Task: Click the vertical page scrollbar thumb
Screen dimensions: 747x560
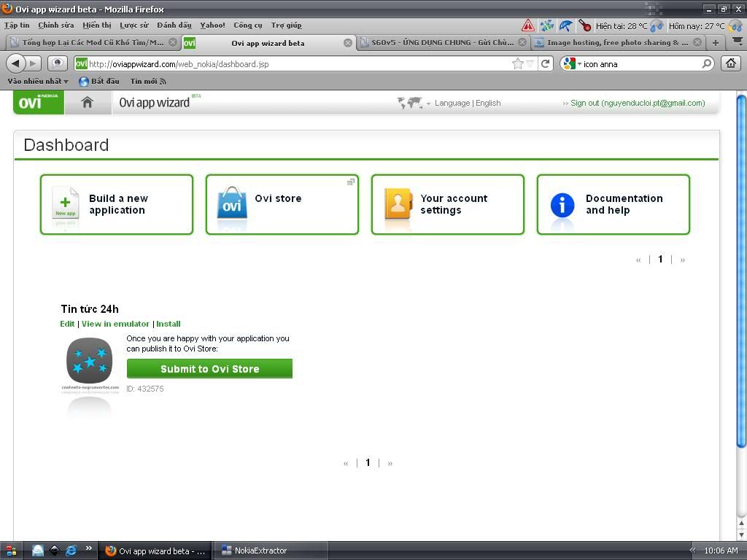Action: [x=741, y=271]
